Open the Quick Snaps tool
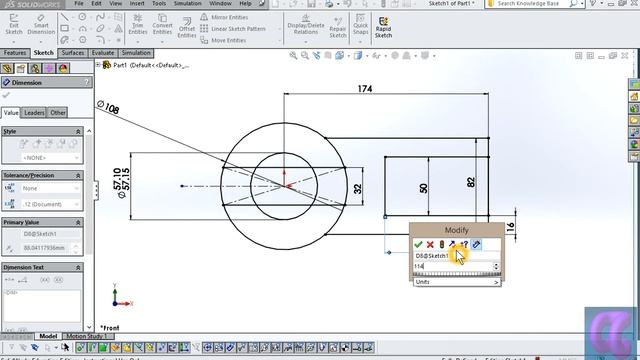Image resolution: width=640 pixels, height=360 pixels. [360, 24]
